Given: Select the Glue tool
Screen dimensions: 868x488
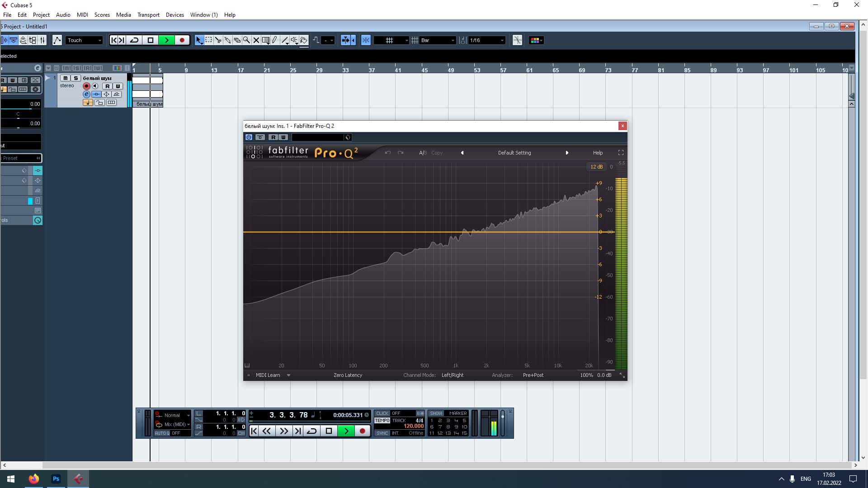Looking at the screenshot, I should pos(227,40).
